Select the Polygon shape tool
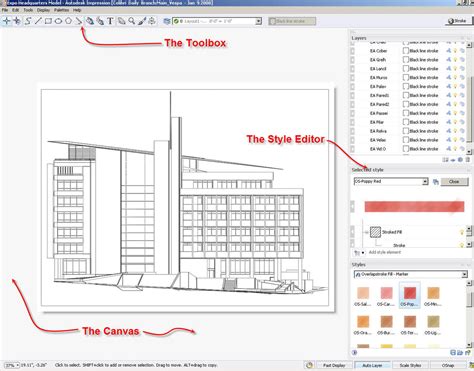The width and height of the screenshot is (474, 371). 68,21
